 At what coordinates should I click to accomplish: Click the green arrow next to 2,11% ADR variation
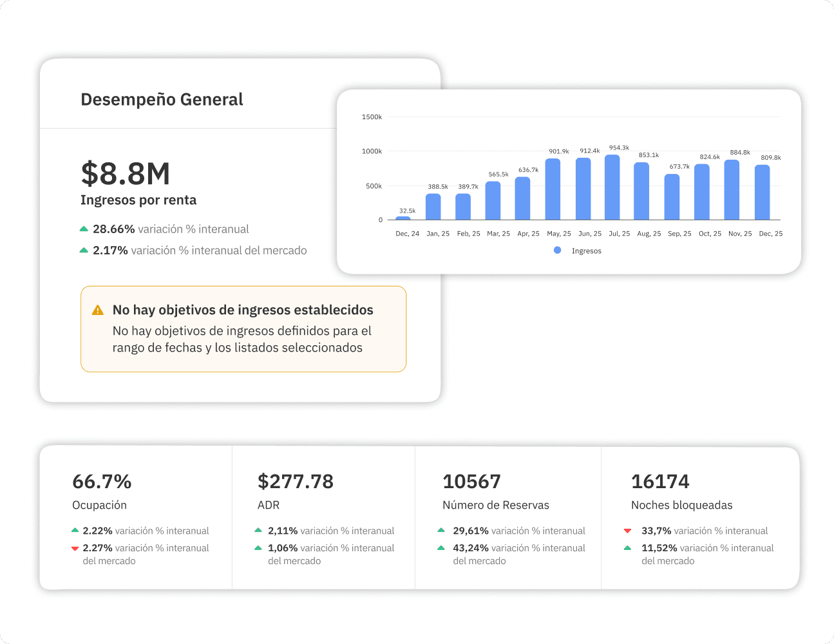(259, 531)
